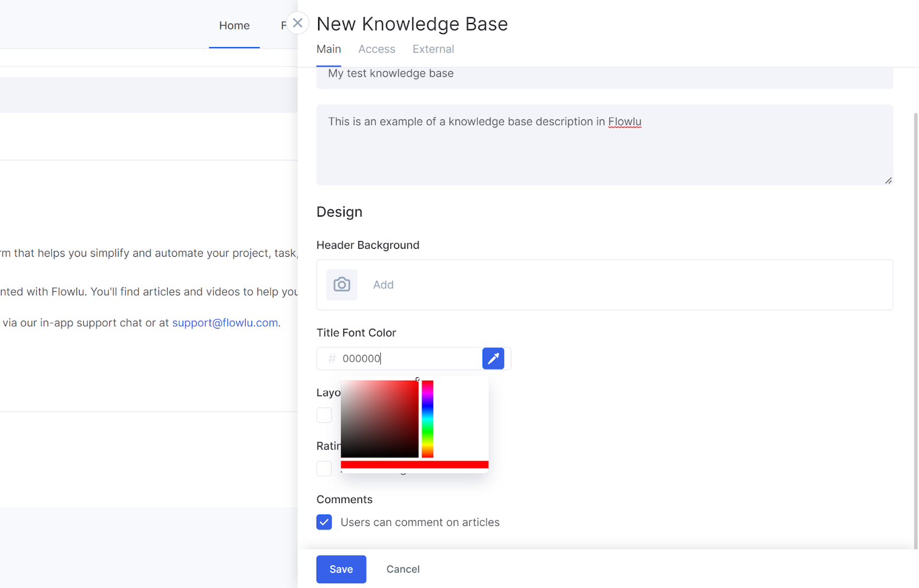Click the Cancel button
919x588 pixels.
pyautogui.click(x=403, y=569)
